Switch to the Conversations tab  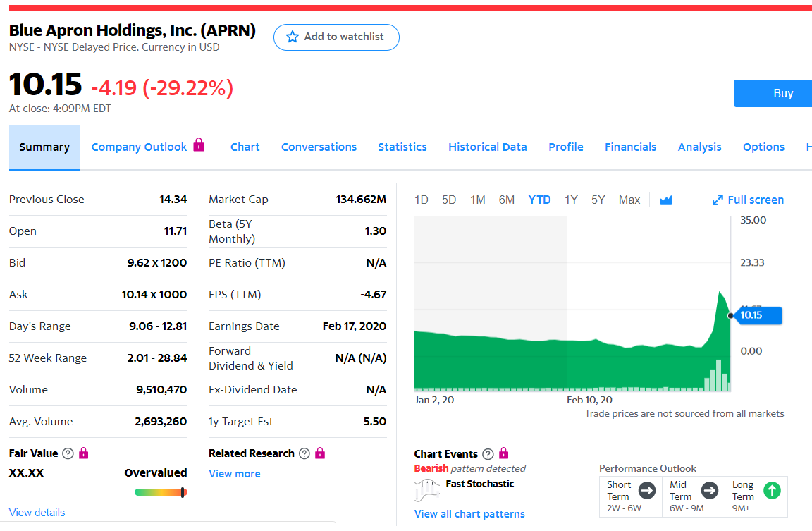click(x=319, y=147)
